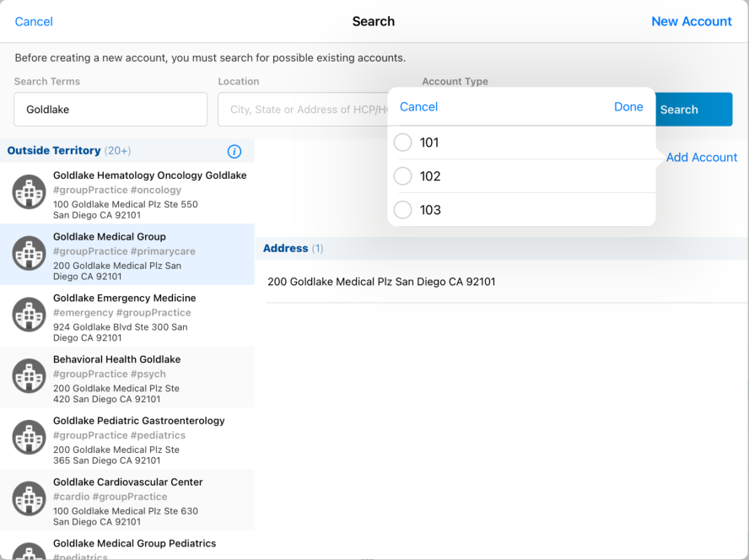
Task: Cancel the search screen from header
Action: click(x=34, y=22)
